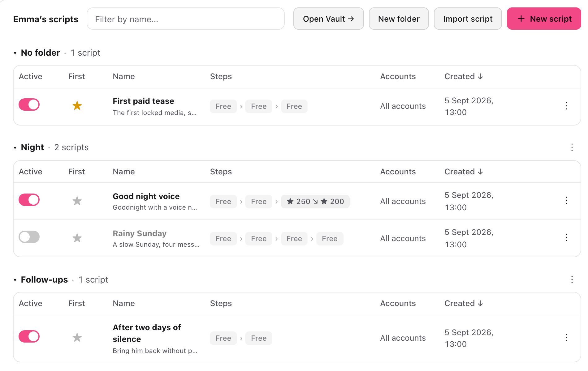The width and height of the screenshot is (588, 371).
Task: Click the Name header in Night table
Action: click(123, 172)
